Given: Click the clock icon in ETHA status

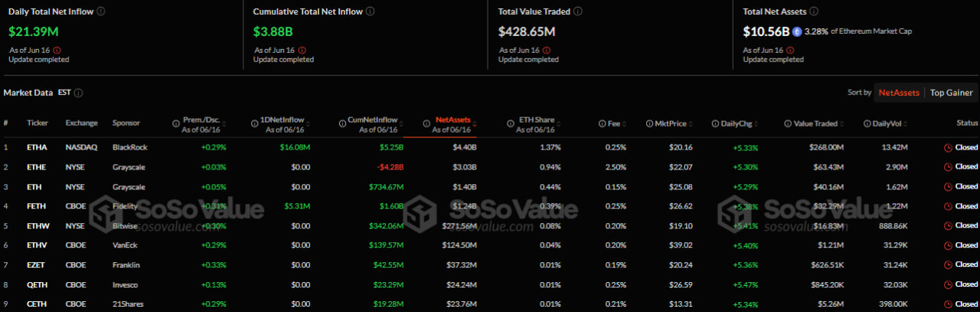Looking at the screenshot, I should (948, 147).
